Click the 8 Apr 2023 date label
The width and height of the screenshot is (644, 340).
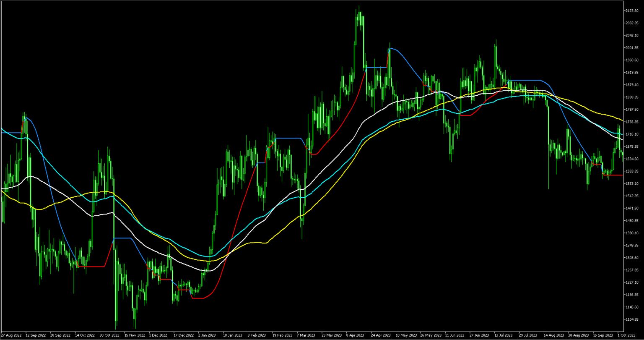[355, 335]
